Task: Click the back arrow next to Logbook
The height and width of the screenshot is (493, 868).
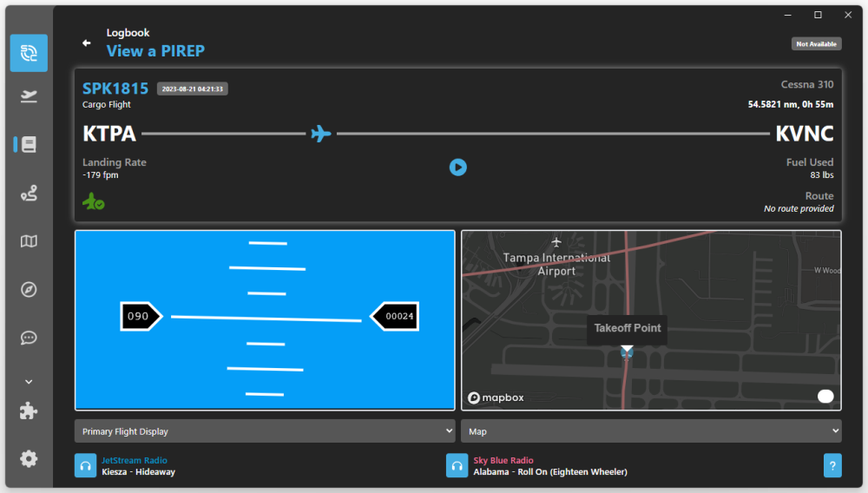Action: [86, 43]
